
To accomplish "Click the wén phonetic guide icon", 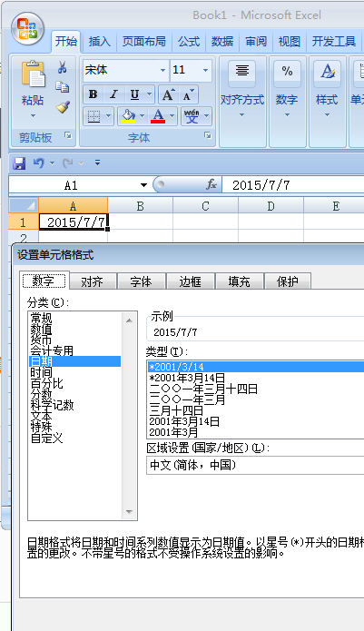I will [192, 116].
